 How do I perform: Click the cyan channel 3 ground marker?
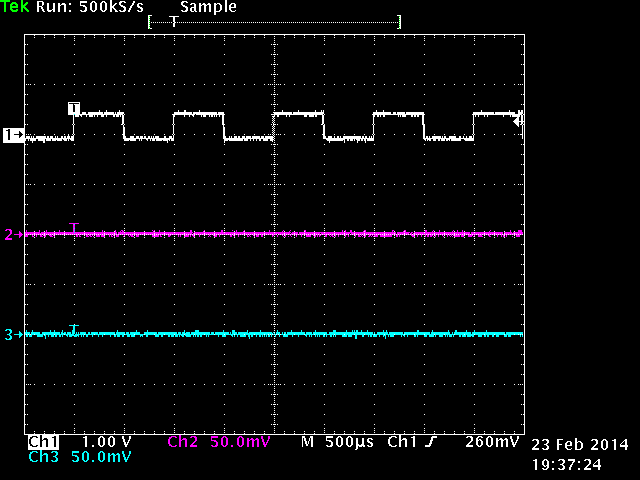coord(13,335)
